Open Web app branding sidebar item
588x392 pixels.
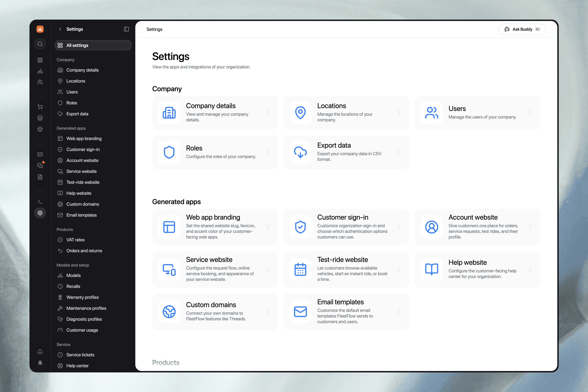coord(93,138)
